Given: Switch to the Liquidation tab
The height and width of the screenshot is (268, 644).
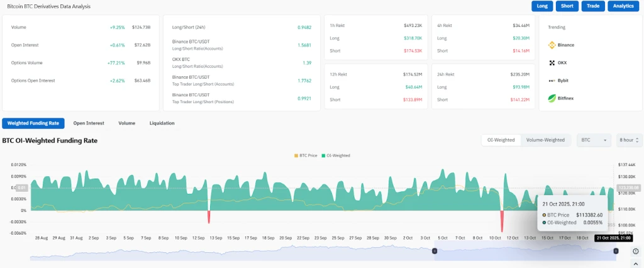Looking at the screenshot, I should [x=162, y=123].
